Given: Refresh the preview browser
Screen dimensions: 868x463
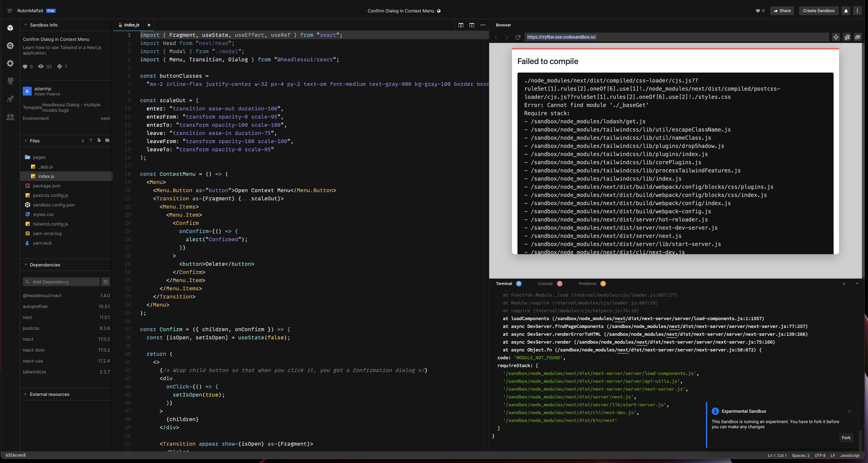Looking at the screenshot, I should (518, 37).
